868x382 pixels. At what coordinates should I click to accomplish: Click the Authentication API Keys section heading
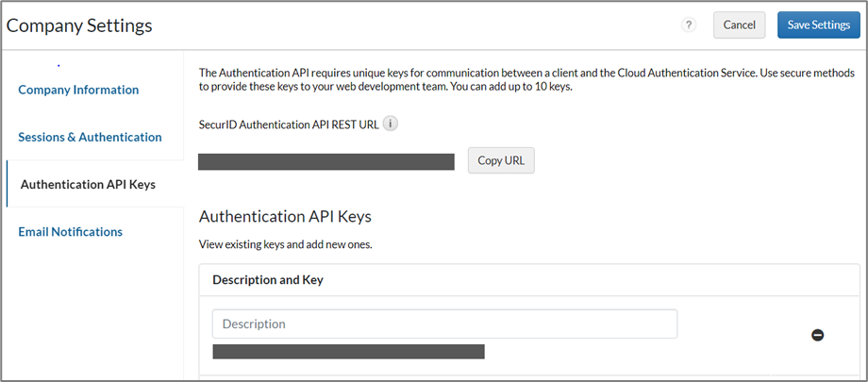[285, 216]
